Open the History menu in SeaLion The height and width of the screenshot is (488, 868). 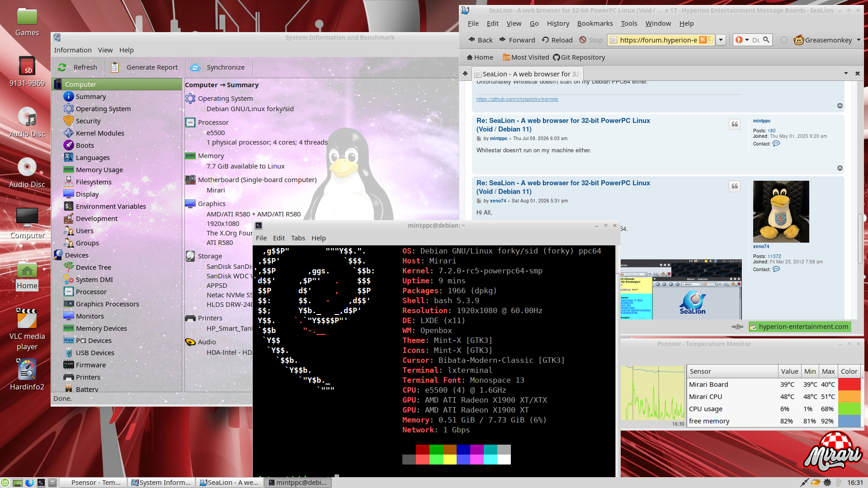[x=558, y=23]
